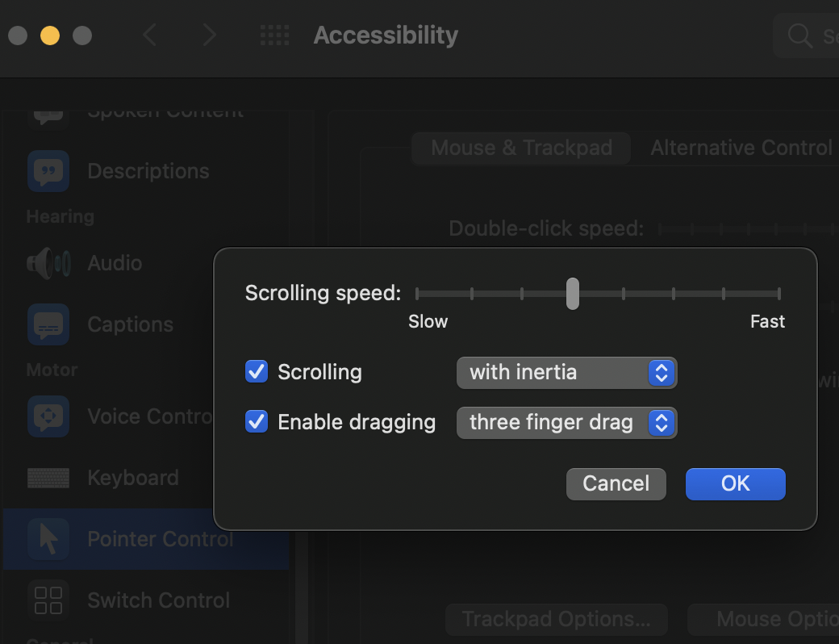Click the Motor section header
Screen dimensions: 839x644
(x=52, y=370)
